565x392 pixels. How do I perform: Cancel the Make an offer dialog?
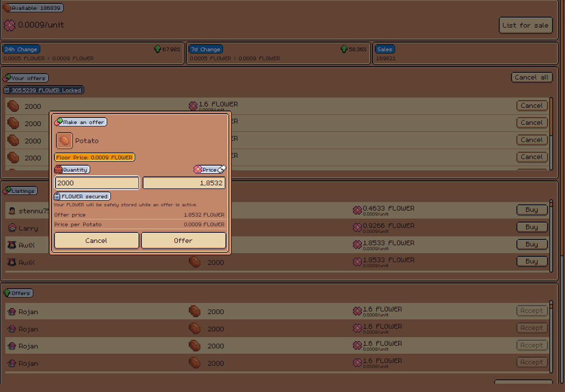pos(97,240)
